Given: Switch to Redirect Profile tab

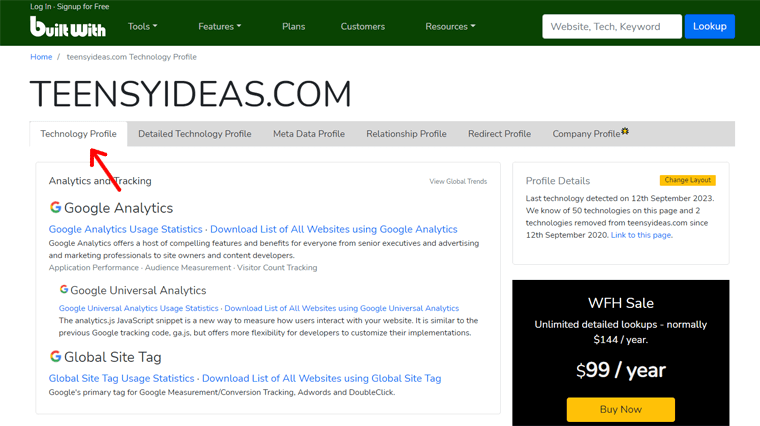Looking at the screenshot, I should click(x=499, y=134).
